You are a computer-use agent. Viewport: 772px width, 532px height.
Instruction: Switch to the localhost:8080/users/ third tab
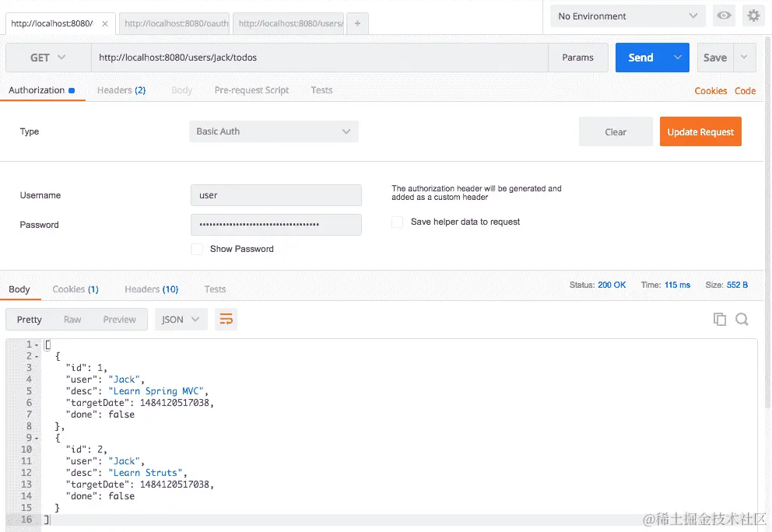pyautogui.click(x=289, y=23)
